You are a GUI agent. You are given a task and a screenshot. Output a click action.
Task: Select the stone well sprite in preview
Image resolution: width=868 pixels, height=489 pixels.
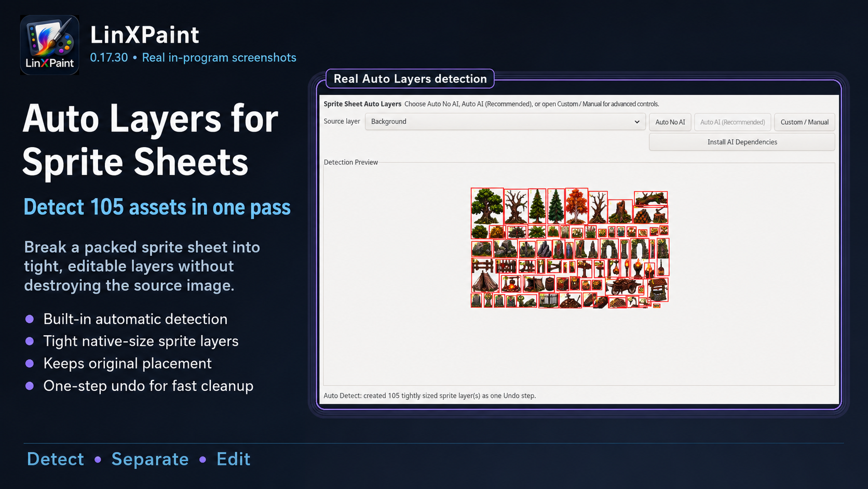pyautogui.click(x=658, y=289)
